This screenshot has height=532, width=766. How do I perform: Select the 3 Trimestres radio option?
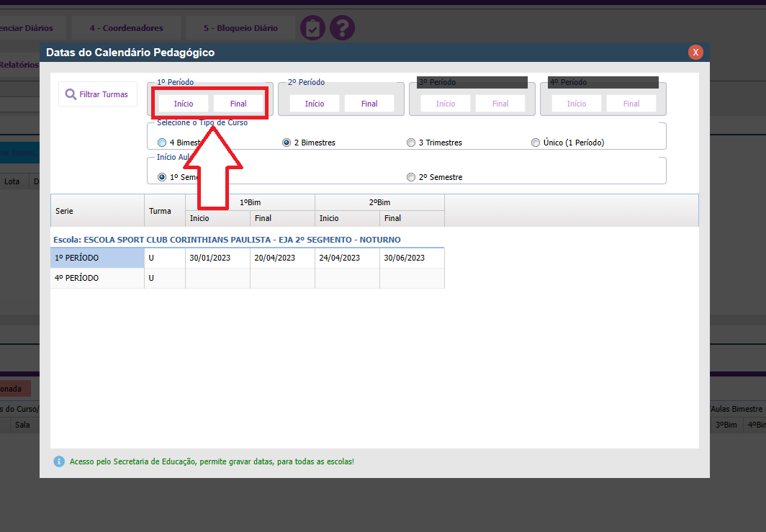pyautogui.click(x=411, y=143)
